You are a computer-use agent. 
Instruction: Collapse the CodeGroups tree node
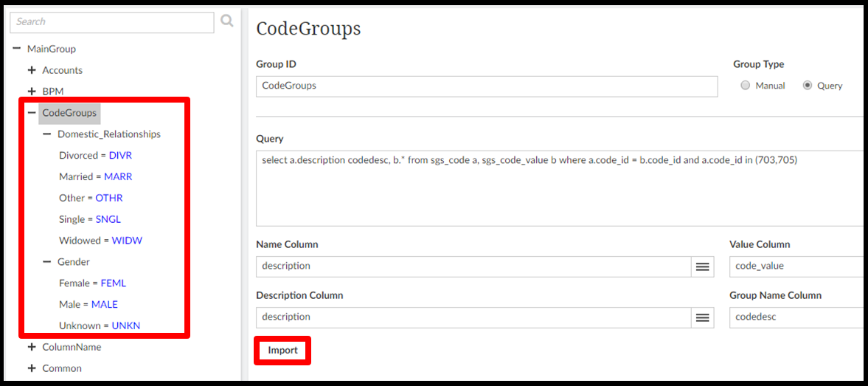click(32, 113)
